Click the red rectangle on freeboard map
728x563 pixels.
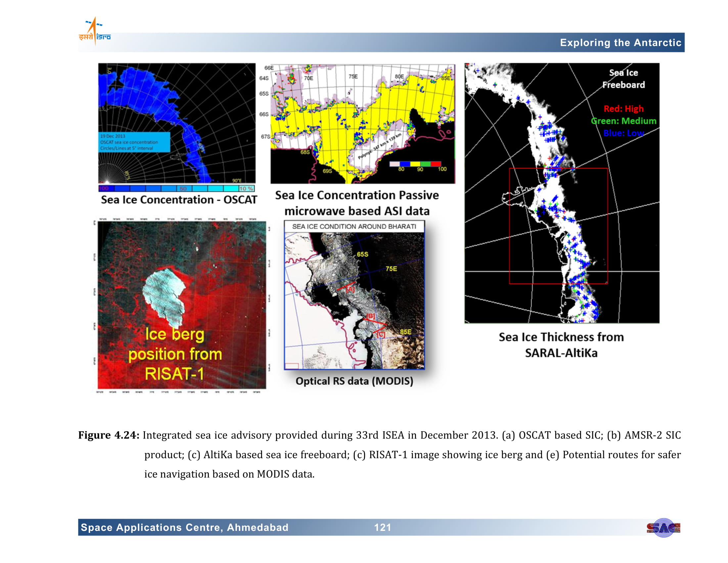558,226
